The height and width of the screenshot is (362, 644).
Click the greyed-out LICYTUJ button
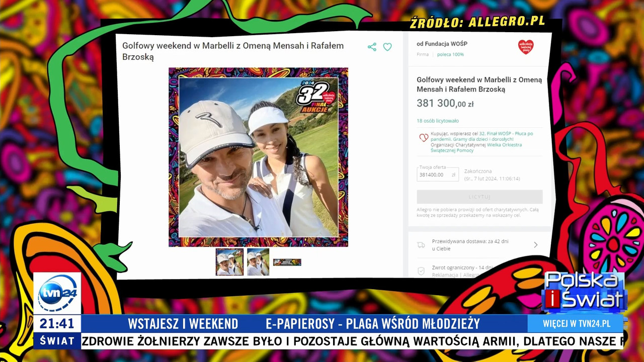click(x=479, y=197)
